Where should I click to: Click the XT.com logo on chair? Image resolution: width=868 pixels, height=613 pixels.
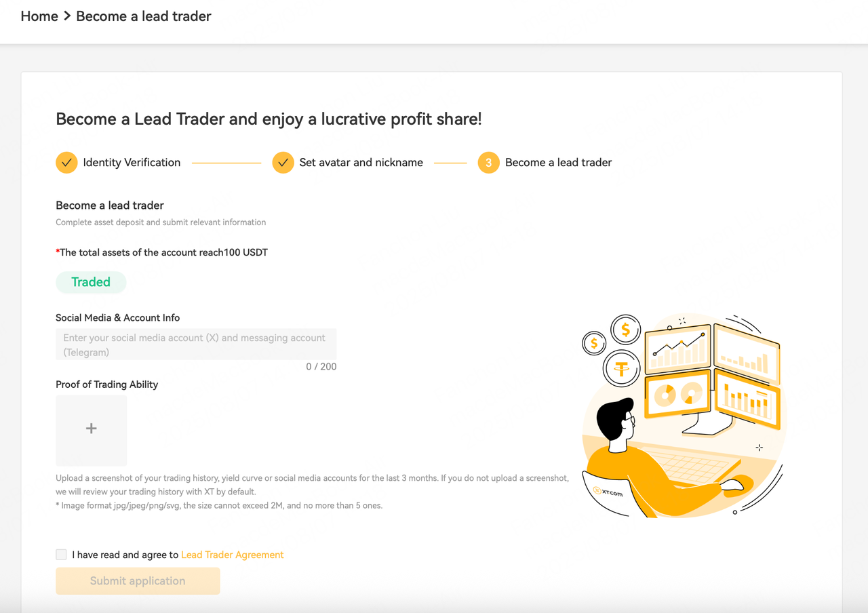608,492
